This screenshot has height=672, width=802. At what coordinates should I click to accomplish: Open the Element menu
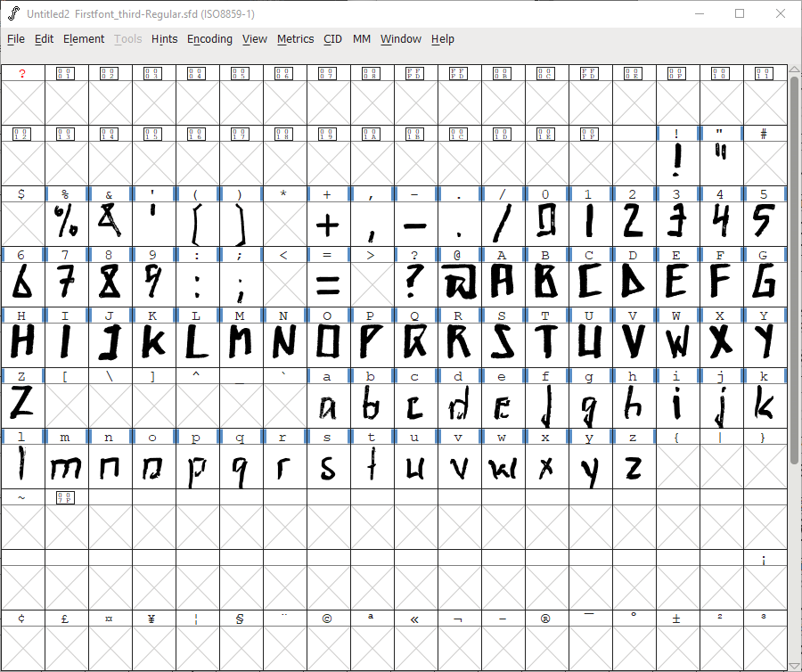point(84,39)
